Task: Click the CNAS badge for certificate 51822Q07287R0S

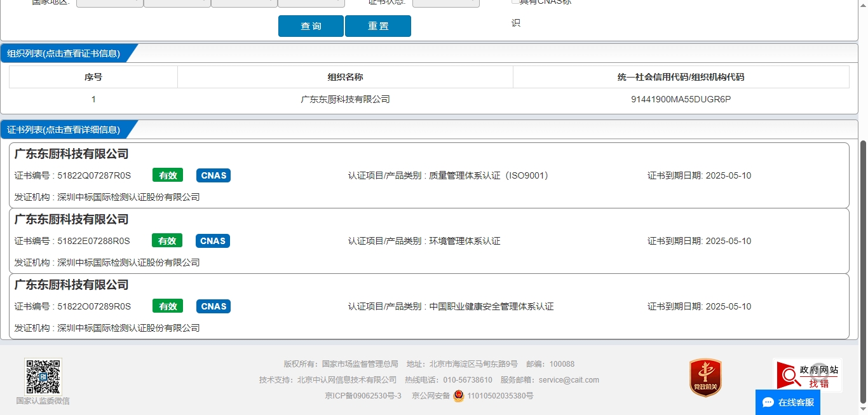Action: tap(214, 175)
